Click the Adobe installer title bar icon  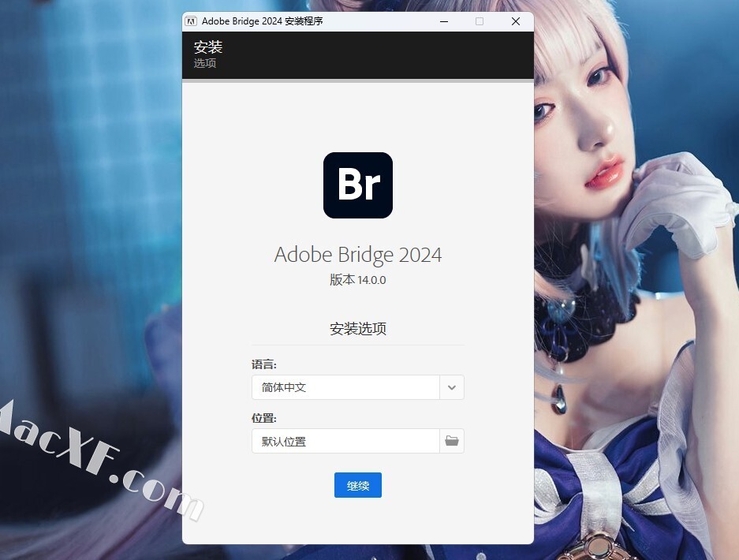point(191,21)
